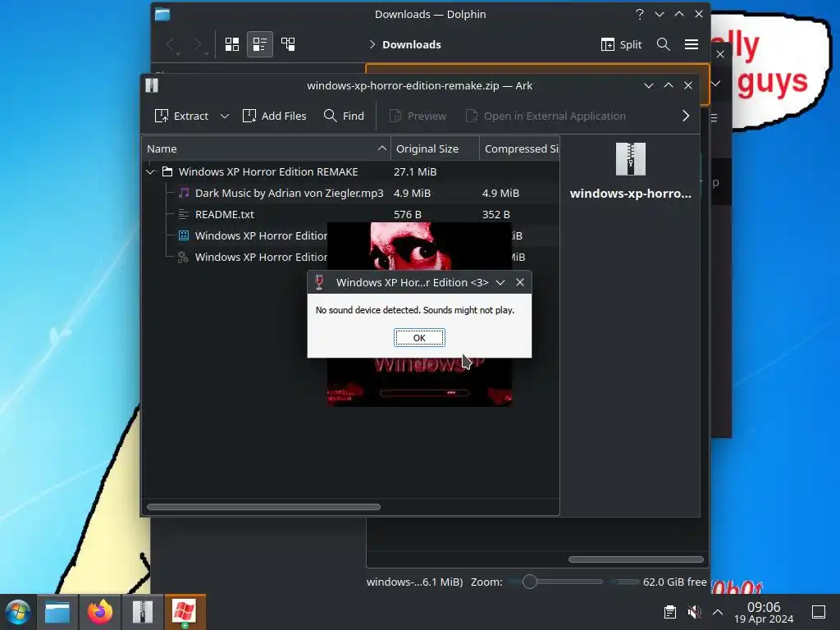Click Preview in the Ark toolbar
Screen dimensions: 840x630
pyautogui.click(x=418, y=116)
